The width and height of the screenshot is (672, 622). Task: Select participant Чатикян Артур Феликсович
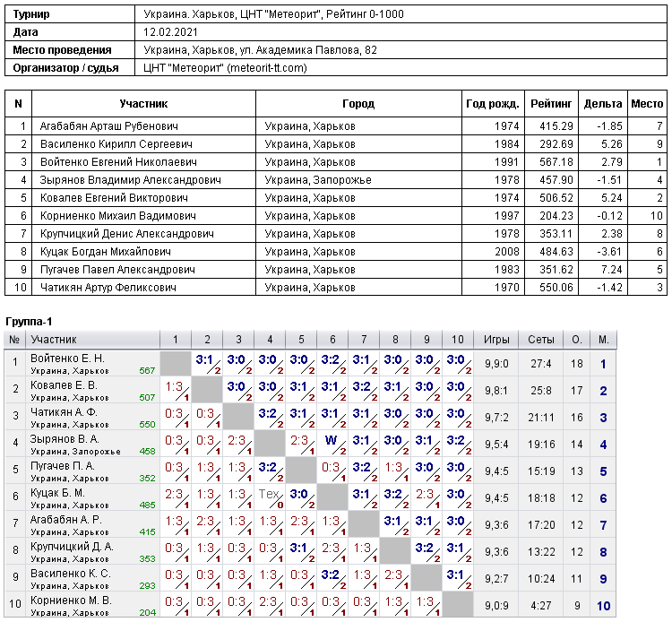click(x=108, y=287)
